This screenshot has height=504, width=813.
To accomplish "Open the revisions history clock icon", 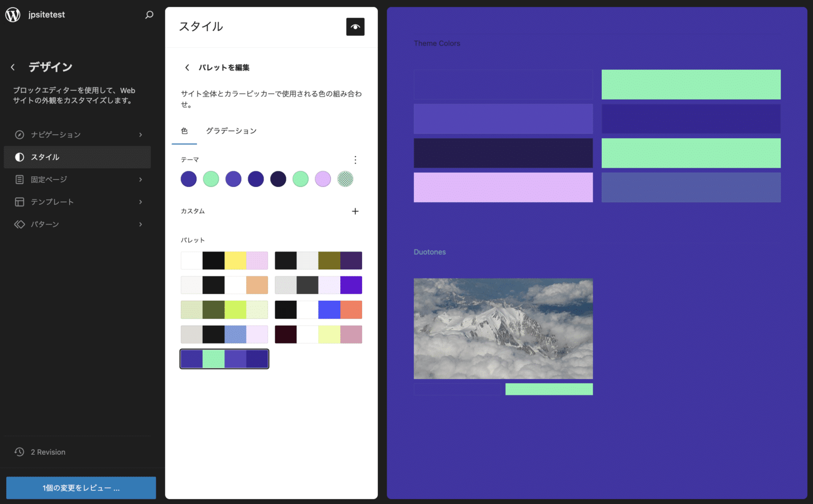I will coord(20,452).
